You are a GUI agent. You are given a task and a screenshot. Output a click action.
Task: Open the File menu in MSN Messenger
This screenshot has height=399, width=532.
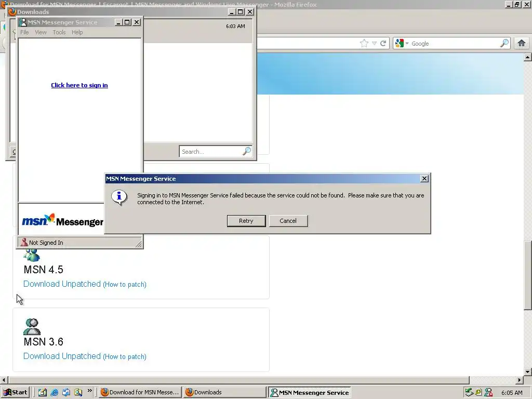[x=24, y=32]
